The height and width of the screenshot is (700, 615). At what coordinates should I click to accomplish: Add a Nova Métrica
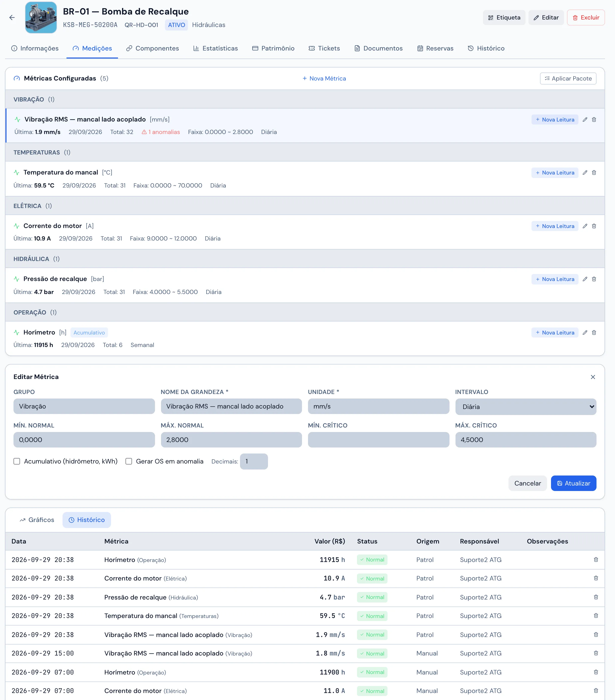(x=324, y=78)
